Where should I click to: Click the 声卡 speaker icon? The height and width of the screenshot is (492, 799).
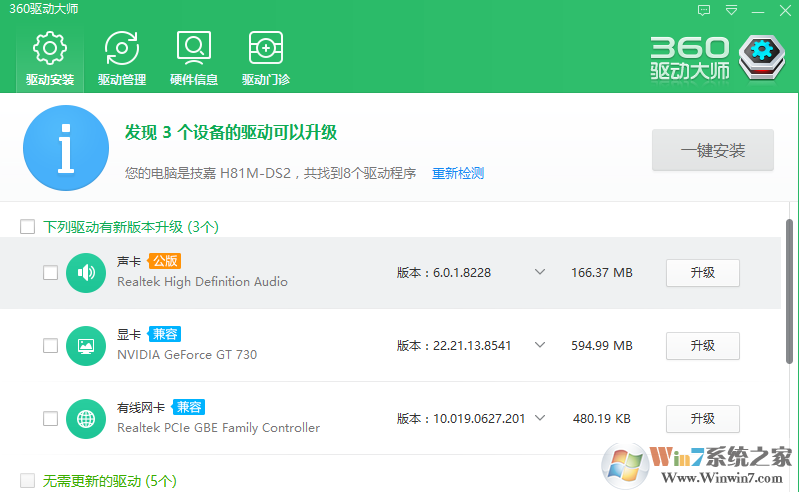[x=86, y=273]
